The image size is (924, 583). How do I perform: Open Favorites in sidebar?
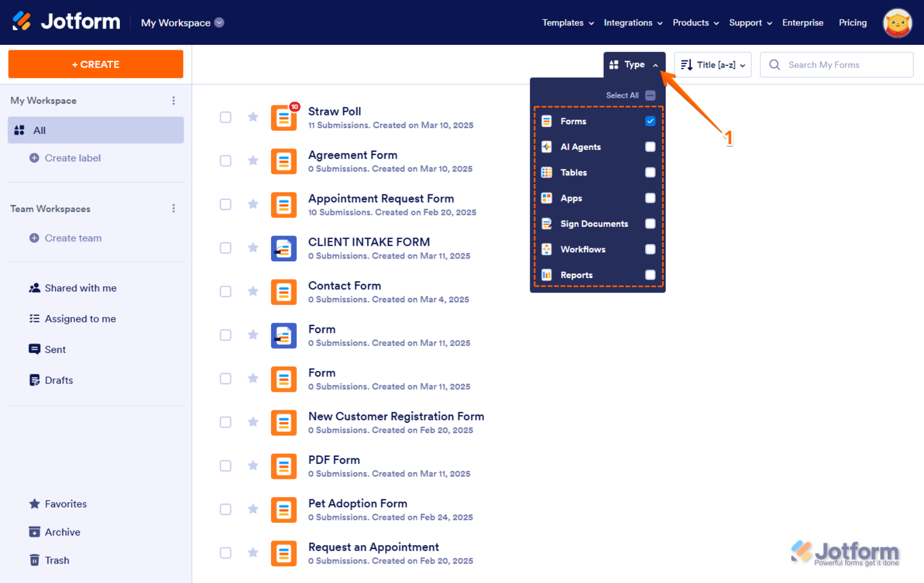(58, 504)
